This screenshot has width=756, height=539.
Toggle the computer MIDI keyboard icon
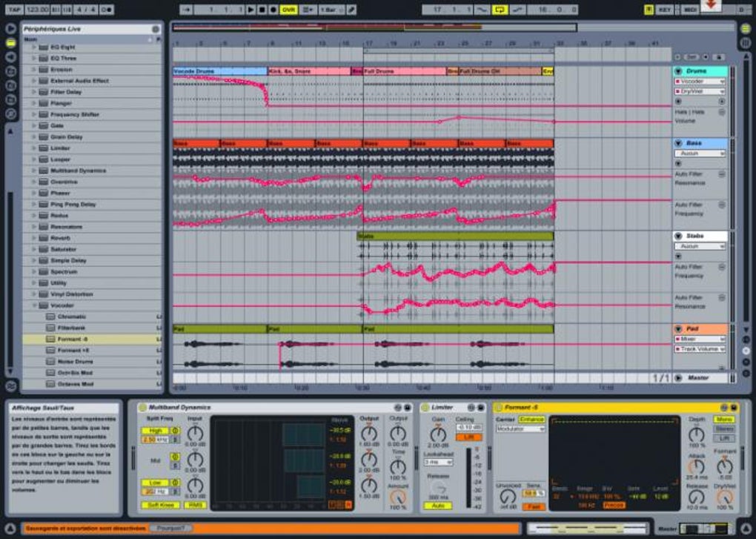(x=649, y=10)
